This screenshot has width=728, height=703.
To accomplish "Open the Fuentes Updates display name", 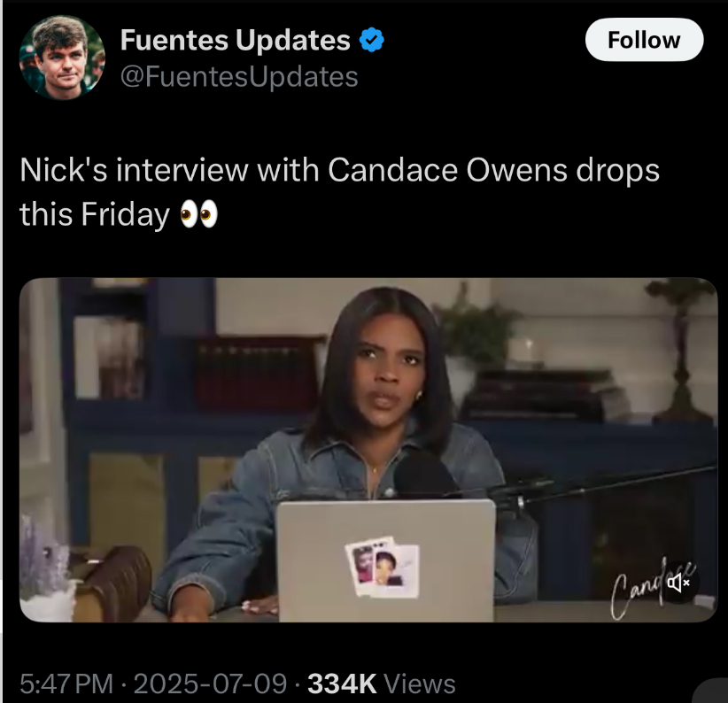I will pyautogui.click(x=235, y=40).
